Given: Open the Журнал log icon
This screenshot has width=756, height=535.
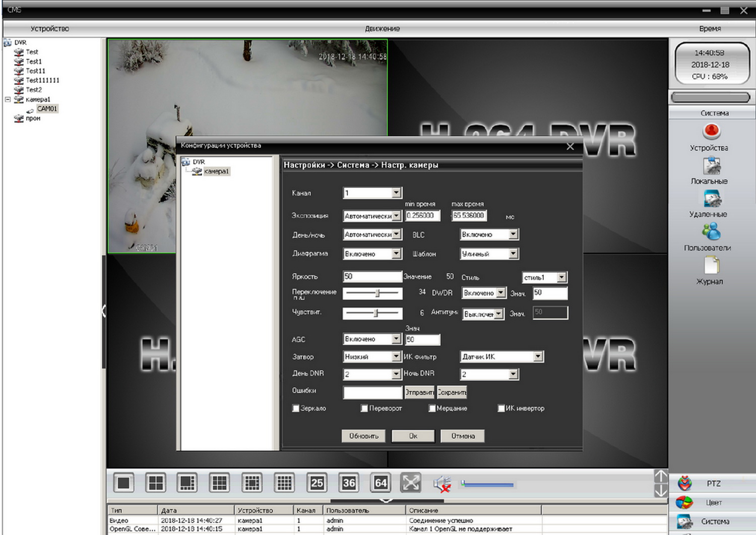Looking at the screenshot, I should pos(711,265).
